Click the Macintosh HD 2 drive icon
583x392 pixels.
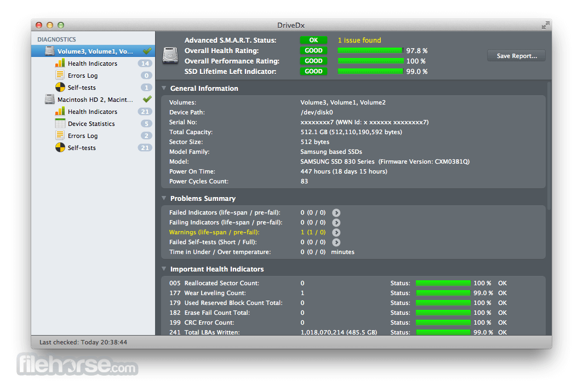50,99
